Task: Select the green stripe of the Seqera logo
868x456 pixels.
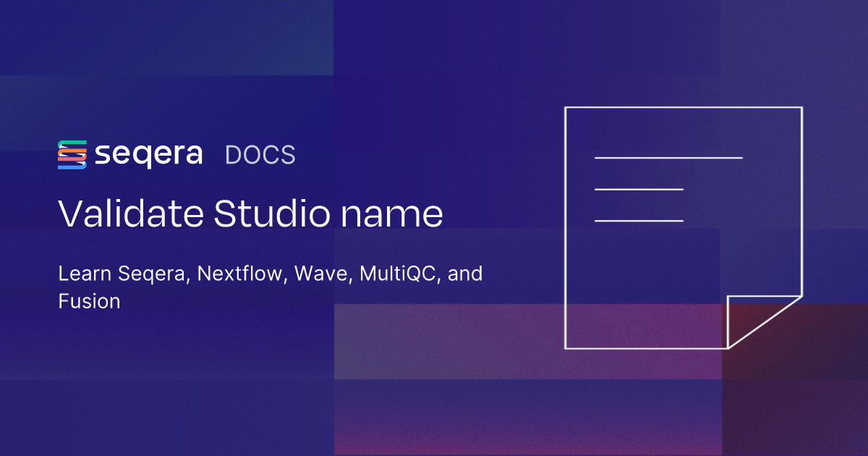Action: click(72, 142)
